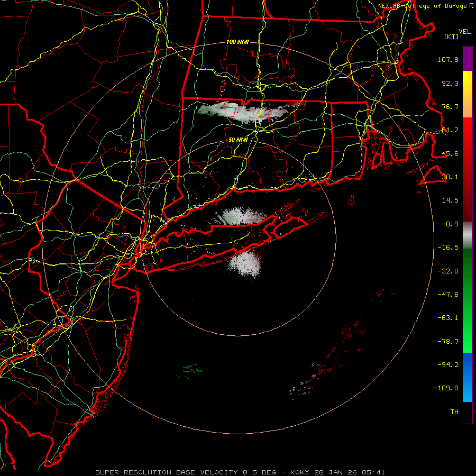Select the -94.2 scale value
476x476 pixels.
coord(448,365)
